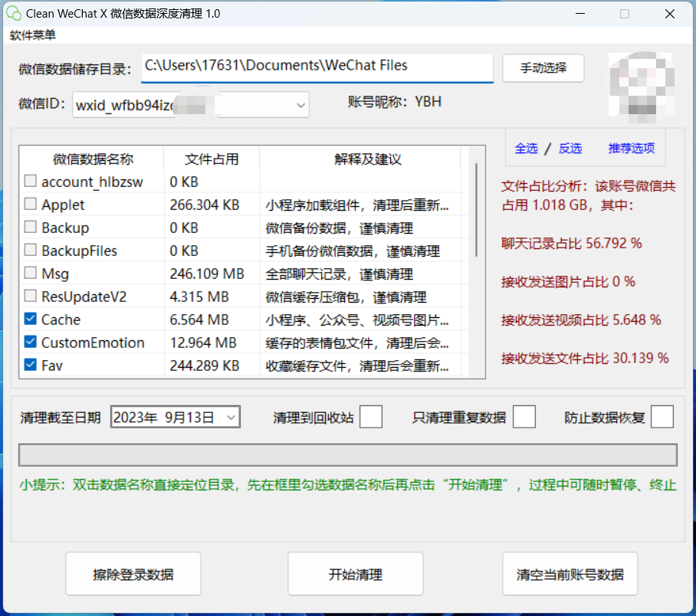Screen dimensions: 696x616
Task: Enable 防止数据恢复 checkbox
Action: click(662, 417)
